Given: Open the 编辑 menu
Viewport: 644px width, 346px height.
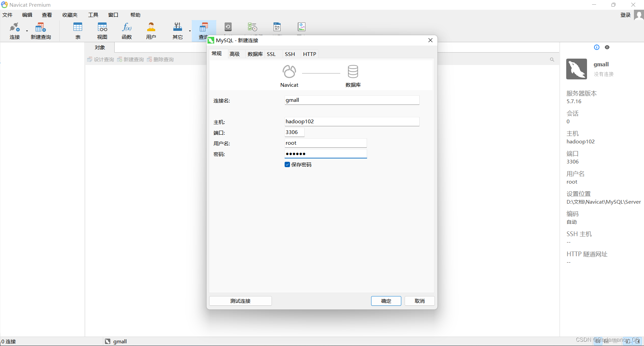Looking at the screenshot, I should pyautogui.click(x=27, y=15).
